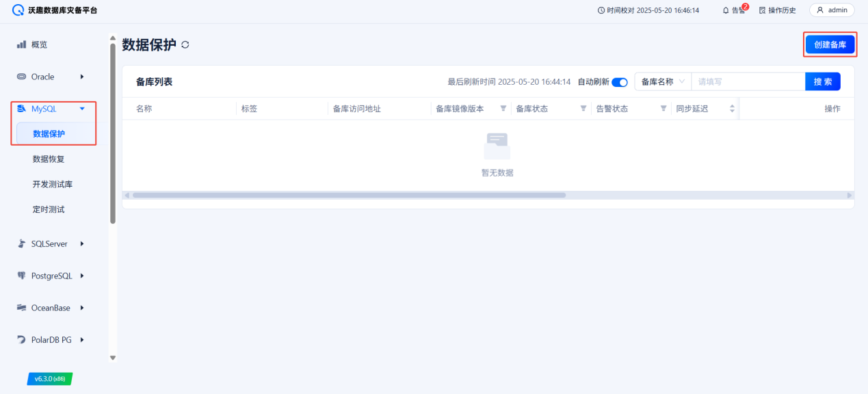Image resolution: width=868 pixels, height=394 pixels.
Task: Click the 搜 索 button
Action: [x=823, y=81]
